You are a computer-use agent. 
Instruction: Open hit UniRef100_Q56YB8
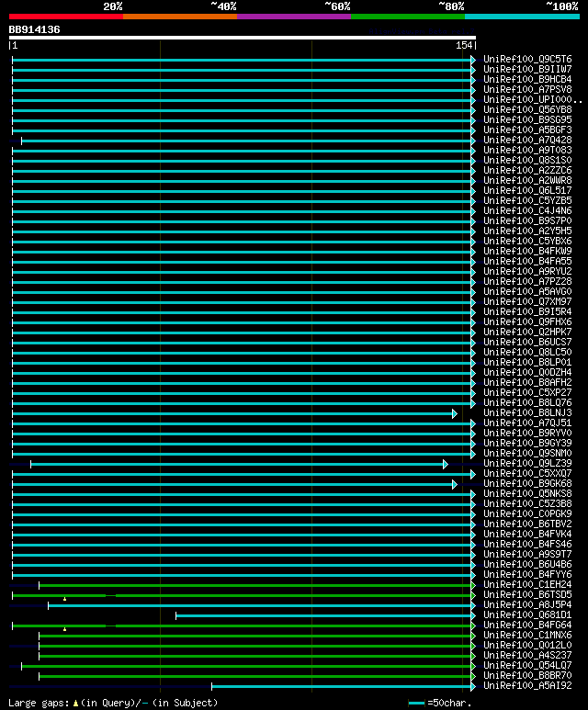tap(527, 109)
